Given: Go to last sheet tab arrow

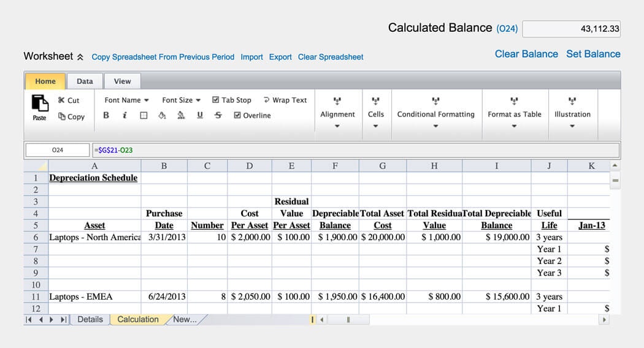Looking at the screenshot, I should click(63, 319).
